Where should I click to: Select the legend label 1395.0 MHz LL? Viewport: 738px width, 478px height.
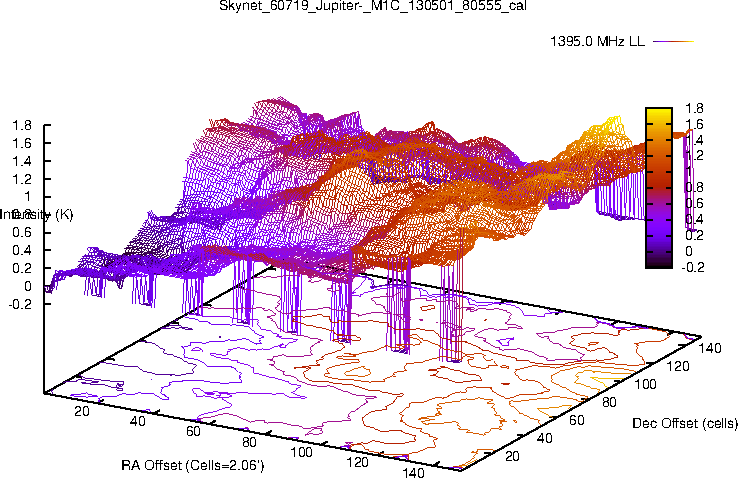tap(597, 41)
